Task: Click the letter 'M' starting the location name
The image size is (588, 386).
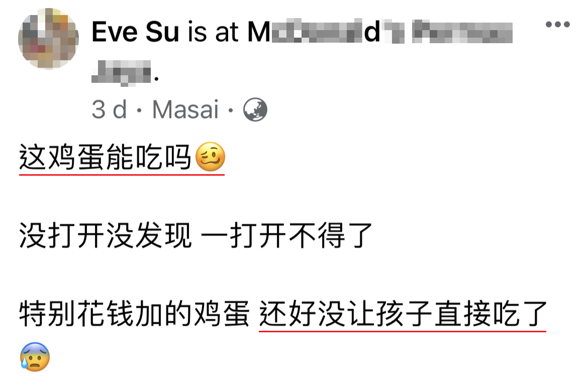Action: tap(259, 32)
